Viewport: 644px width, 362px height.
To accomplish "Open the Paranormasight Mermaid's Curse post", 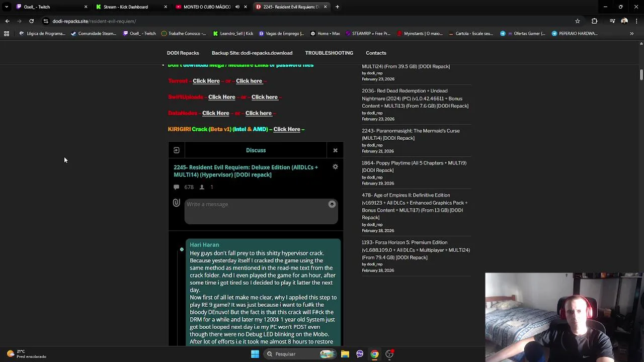I will point(411,134).
